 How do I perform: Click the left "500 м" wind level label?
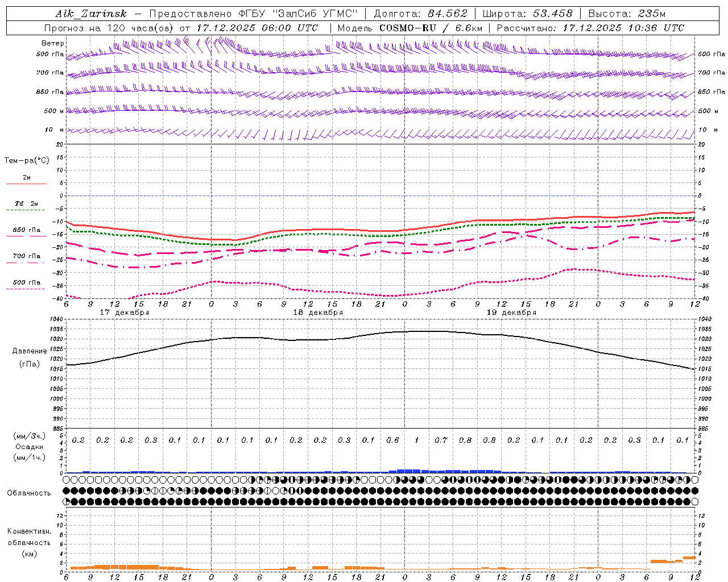pos(54,111)
